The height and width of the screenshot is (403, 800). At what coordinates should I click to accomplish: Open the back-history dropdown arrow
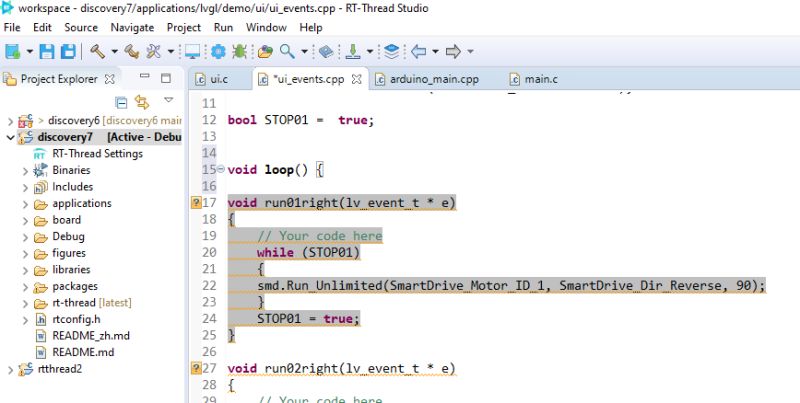435,52
